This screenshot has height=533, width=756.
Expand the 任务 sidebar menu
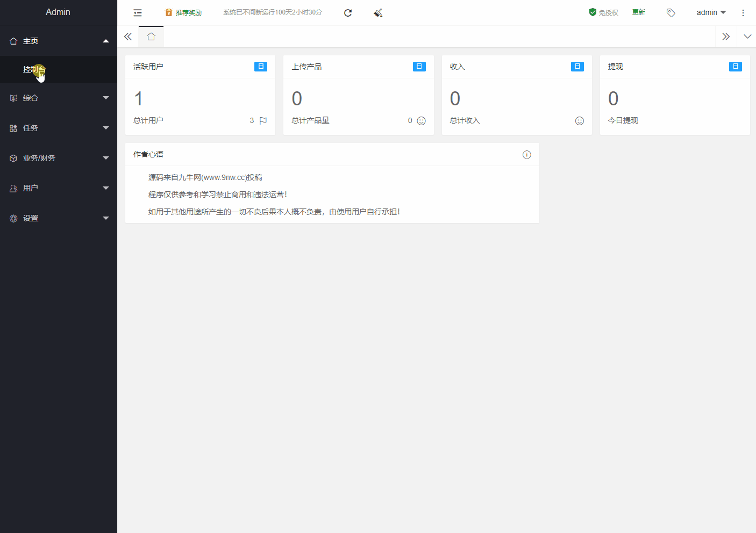59,128
